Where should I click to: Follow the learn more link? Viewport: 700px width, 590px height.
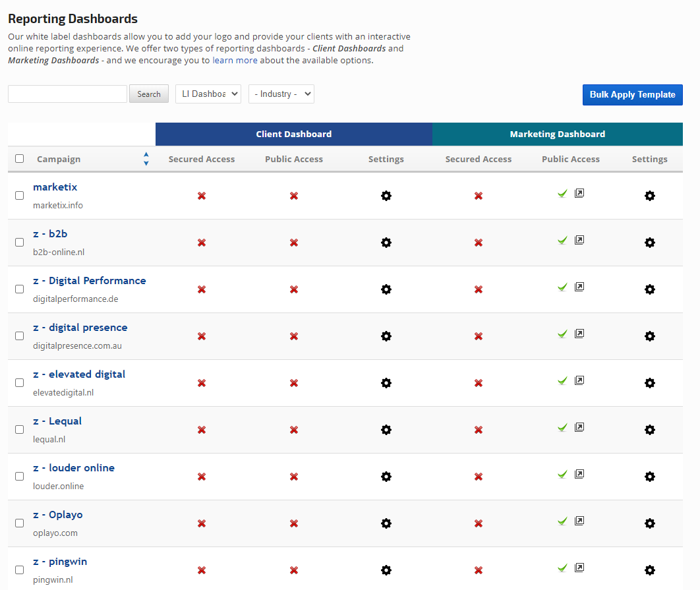pyautogui.click(x=235, y=61)
